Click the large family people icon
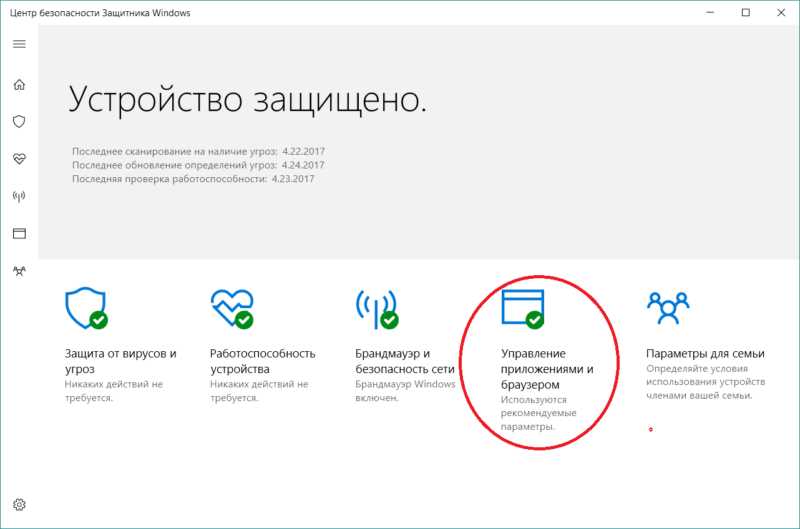Screen dimensions: 800x529 [x=668, y=308]
